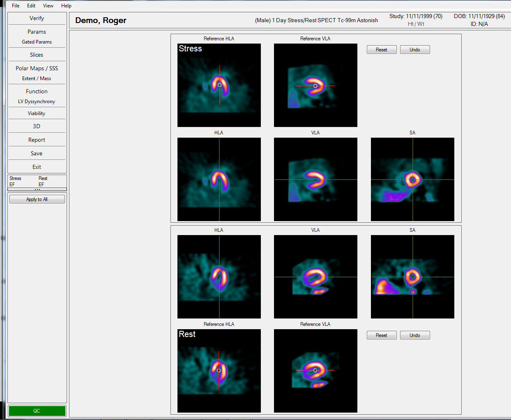Click the Stress Reference HLA center marker
Screen dimensions: 511x420
point(219,85)
